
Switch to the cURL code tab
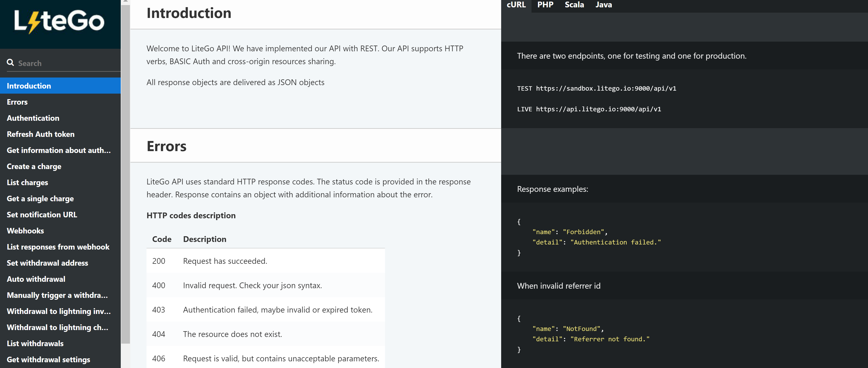click(516, 5)
